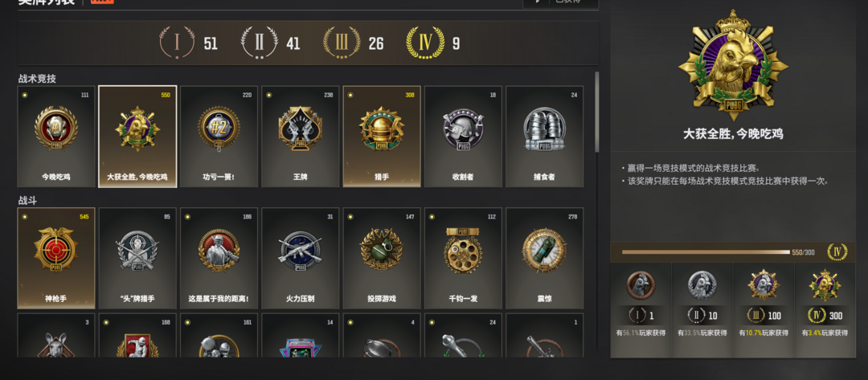Viewport: 868px width, 380px height.
Task: Open the "头"牌猎手 medal card
Action: pos(137,259)
